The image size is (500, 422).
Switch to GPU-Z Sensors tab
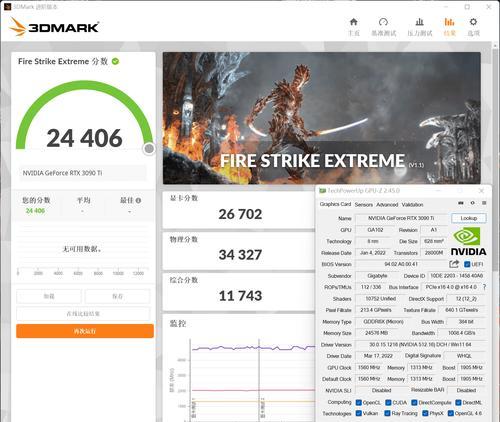tap(364, 205)
